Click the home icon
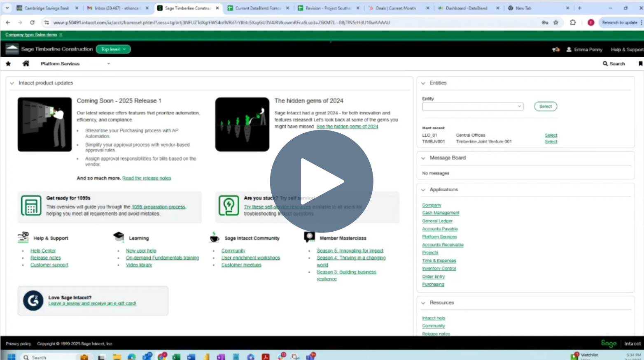 point(25,63)
